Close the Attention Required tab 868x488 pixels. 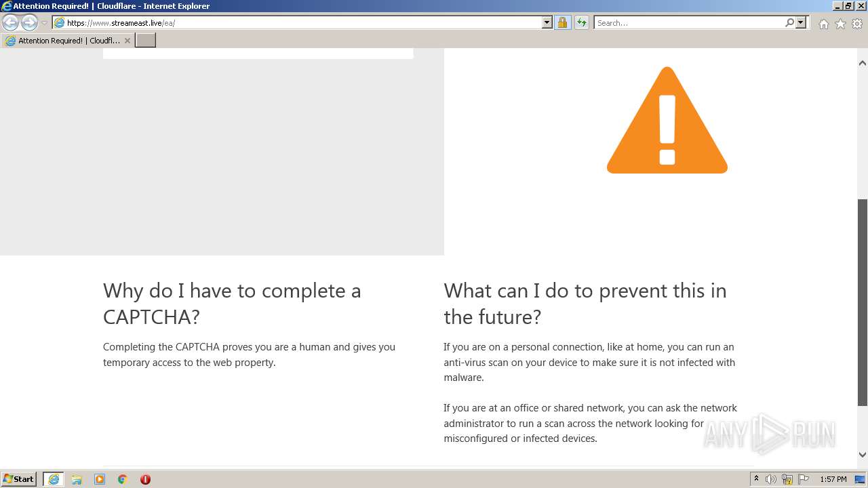click(127, 41)
